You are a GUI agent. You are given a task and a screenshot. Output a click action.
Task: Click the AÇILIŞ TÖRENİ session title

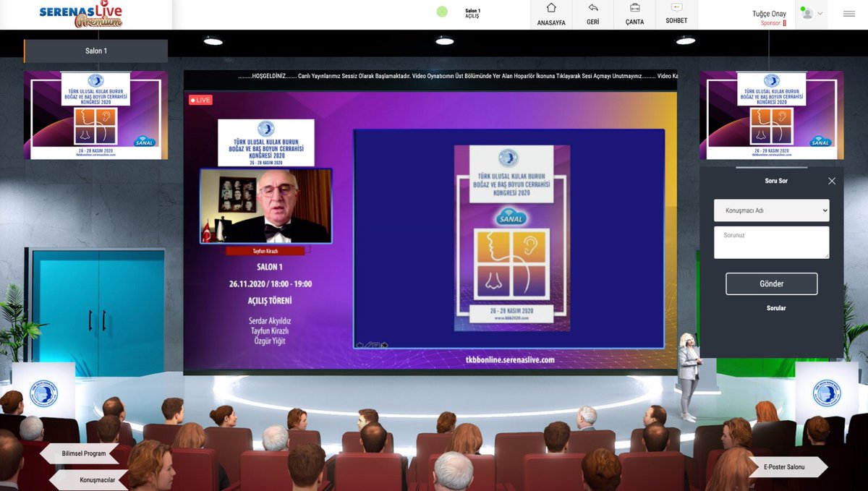269,300
